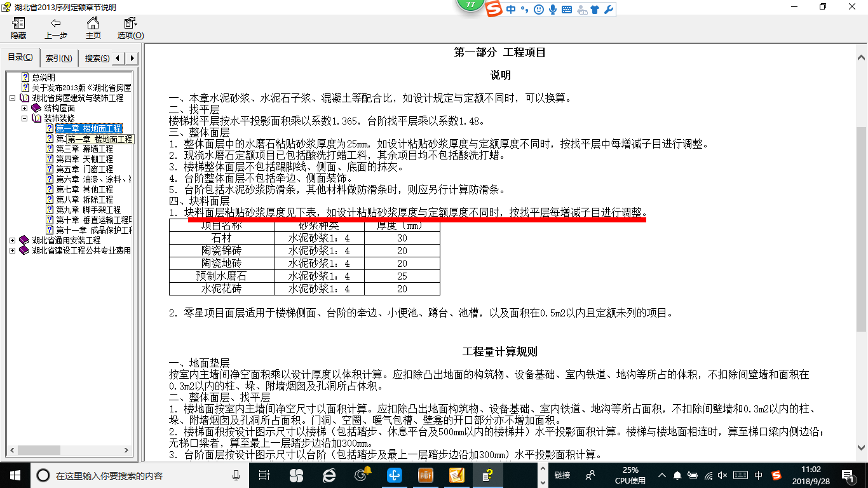Open the 主页 (Home) toolbar button

point(93,28)
